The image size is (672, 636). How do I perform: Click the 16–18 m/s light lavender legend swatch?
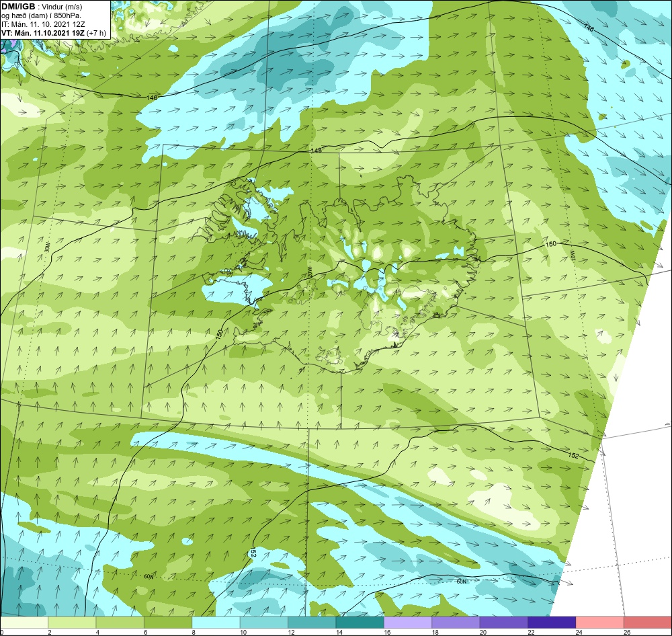(408, 622)
